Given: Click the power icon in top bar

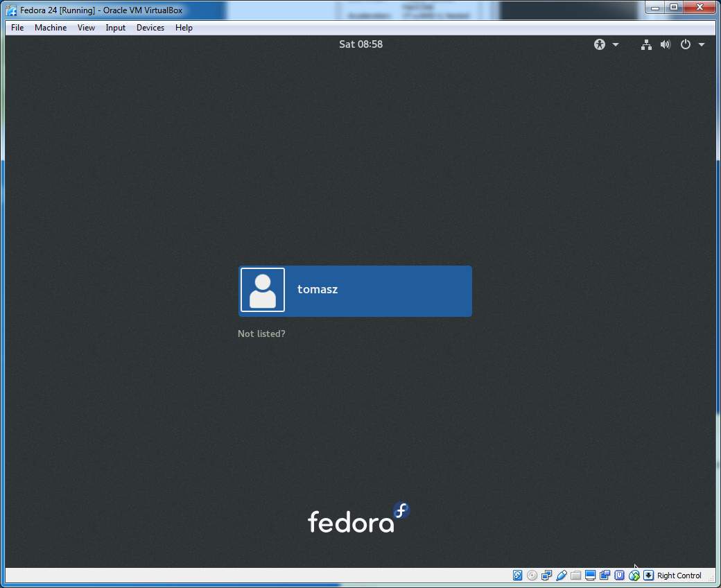Looking at the screenshot, I should [686, 44].
